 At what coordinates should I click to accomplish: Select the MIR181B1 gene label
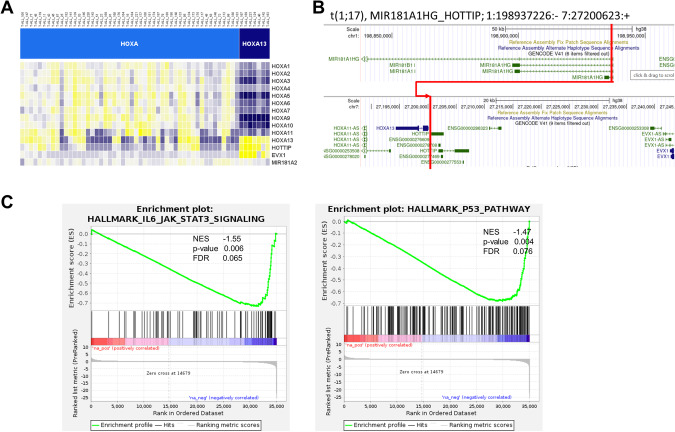401,65
